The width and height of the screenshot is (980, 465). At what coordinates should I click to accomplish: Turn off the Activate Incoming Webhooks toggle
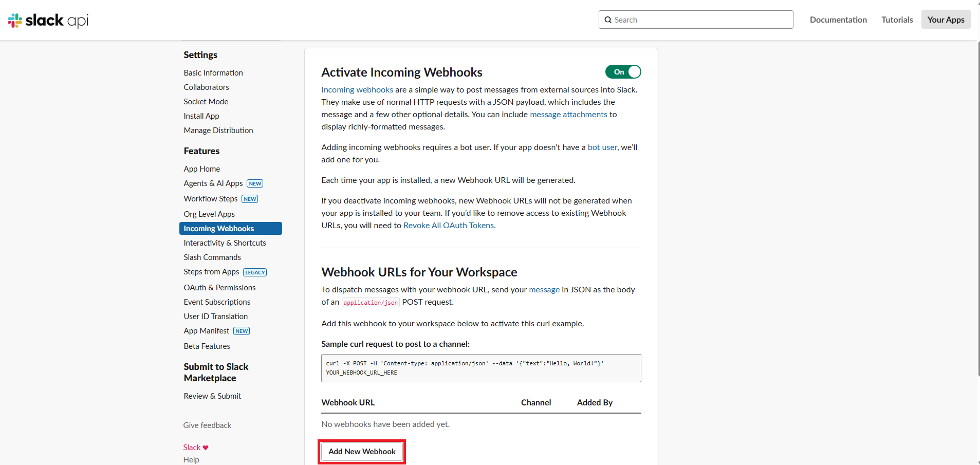[623, 72]
